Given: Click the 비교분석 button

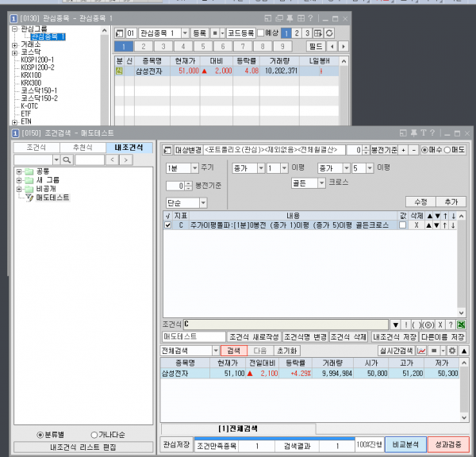Looking at the screenshot, I should [x=405, y=445].
